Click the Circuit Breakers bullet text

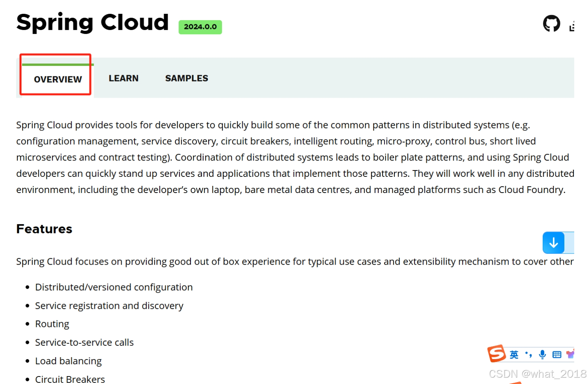[x=70, y=378]
